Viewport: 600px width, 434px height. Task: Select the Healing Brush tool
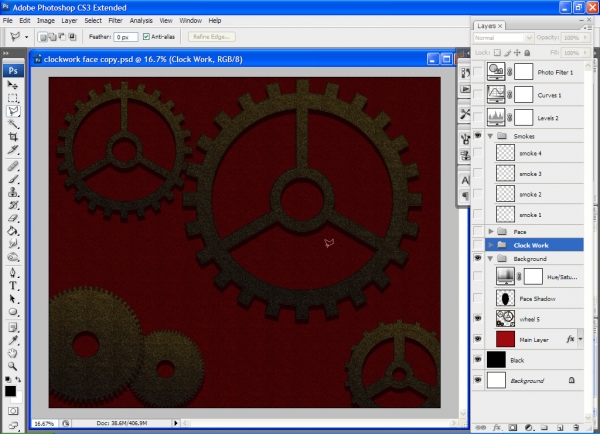coord(13,166)
